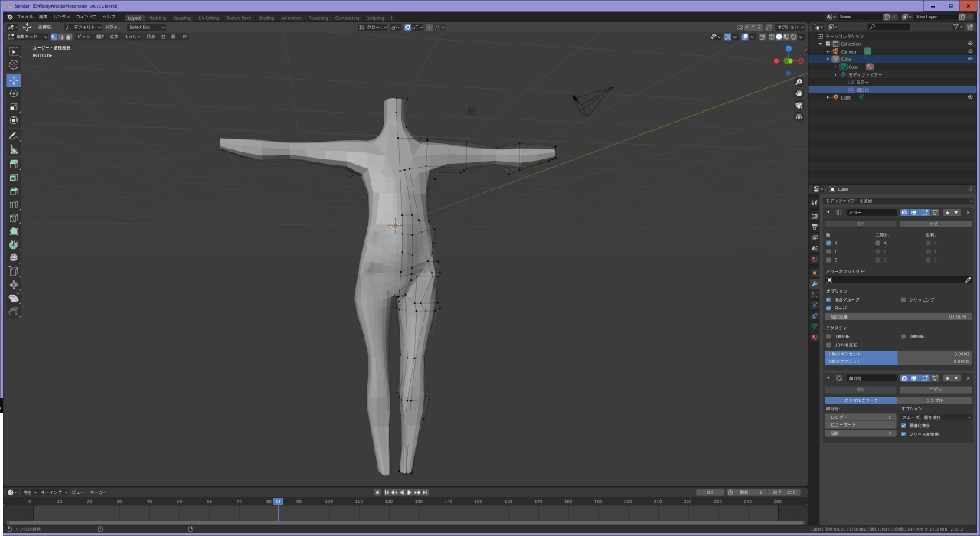Enable the クリッピング checkbox

click(903, 299)
